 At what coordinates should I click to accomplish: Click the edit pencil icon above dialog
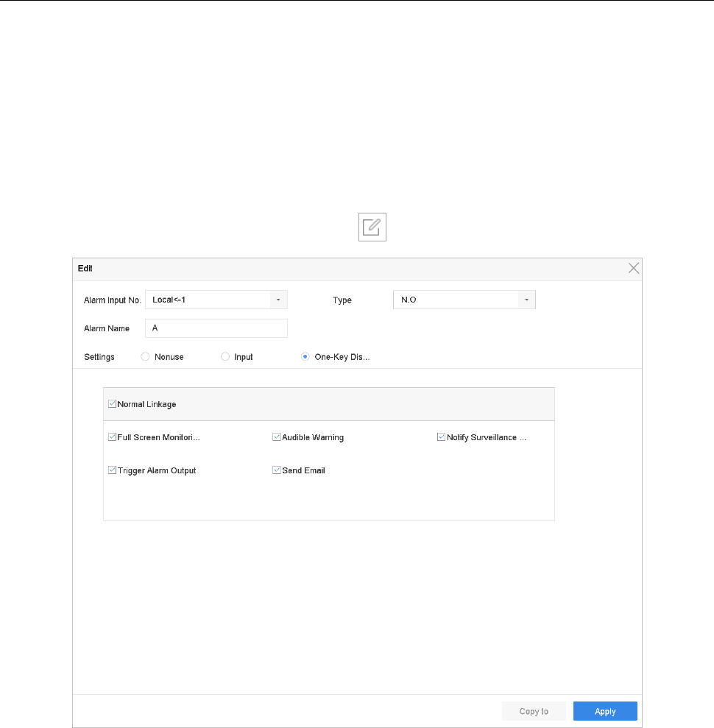(x=372, y=227)
